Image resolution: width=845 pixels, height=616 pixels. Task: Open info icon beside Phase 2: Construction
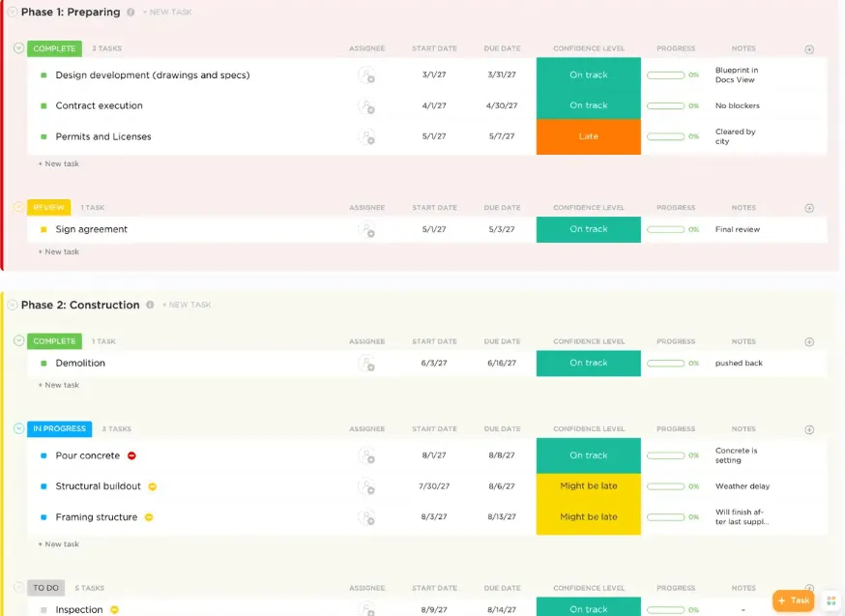tap(150, 305)
